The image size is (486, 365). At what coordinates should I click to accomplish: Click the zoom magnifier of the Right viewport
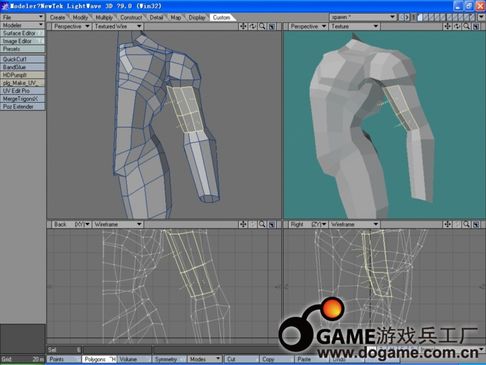point(466,224)
